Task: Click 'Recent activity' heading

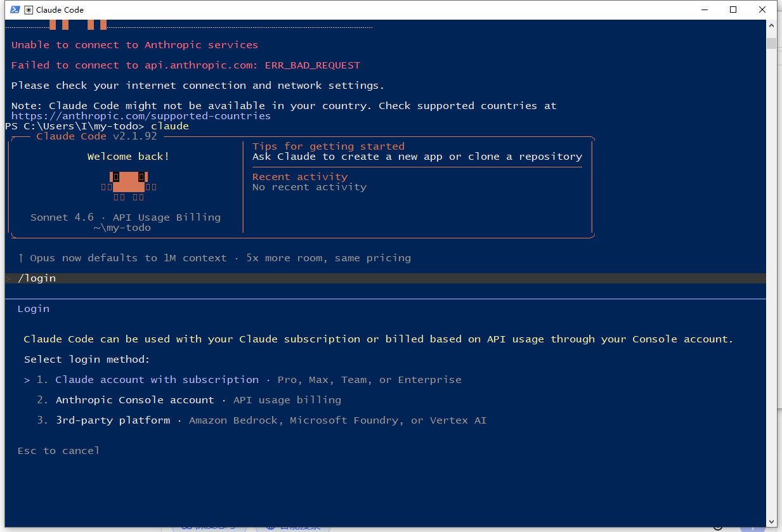Action: click(x=300, y=177)
